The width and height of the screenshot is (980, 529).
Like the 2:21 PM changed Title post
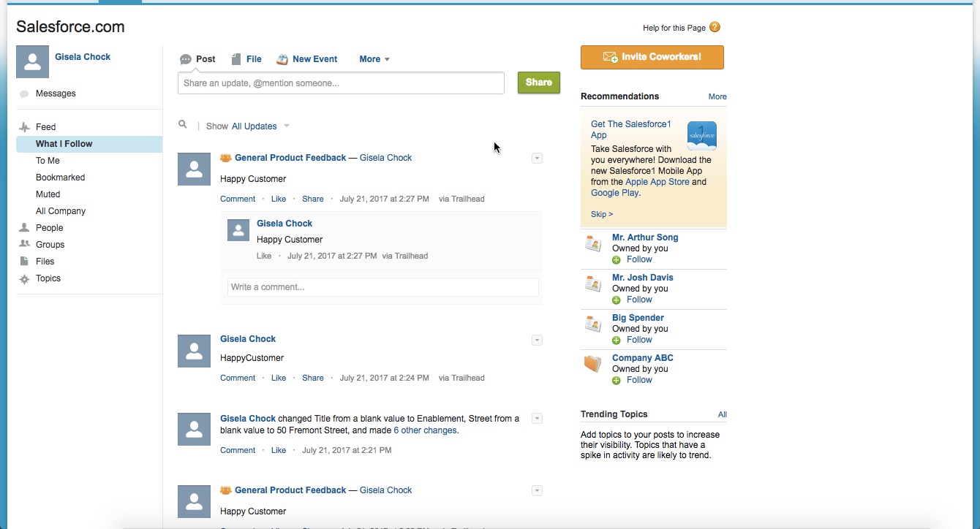point(279,450)
